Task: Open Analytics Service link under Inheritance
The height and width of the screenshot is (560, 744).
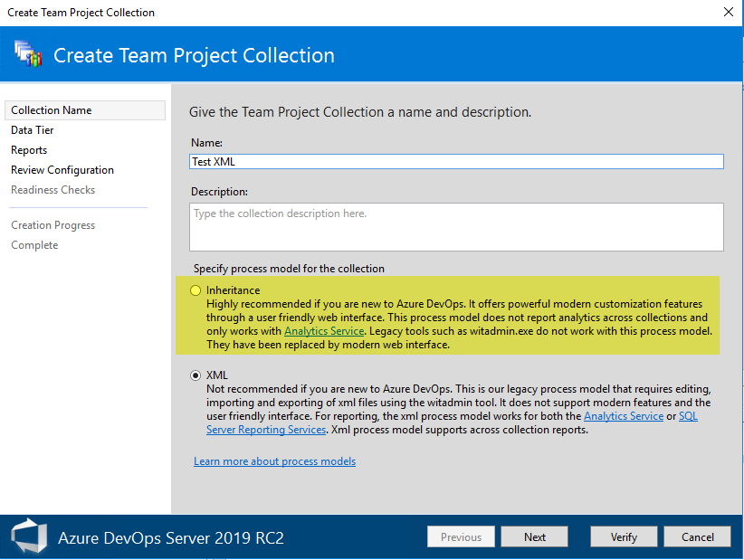Action: pos(324,331)
